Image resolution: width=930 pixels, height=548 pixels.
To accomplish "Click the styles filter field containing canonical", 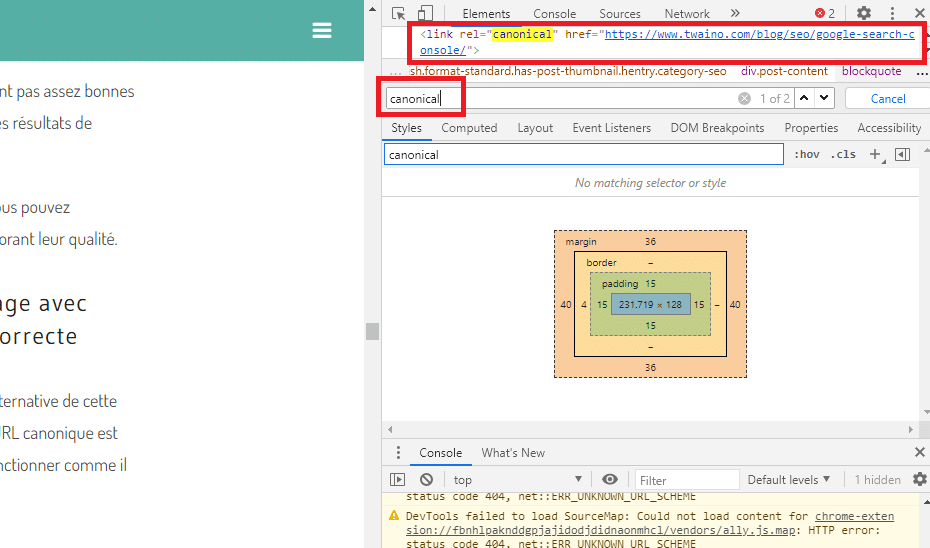I will 584,155.
